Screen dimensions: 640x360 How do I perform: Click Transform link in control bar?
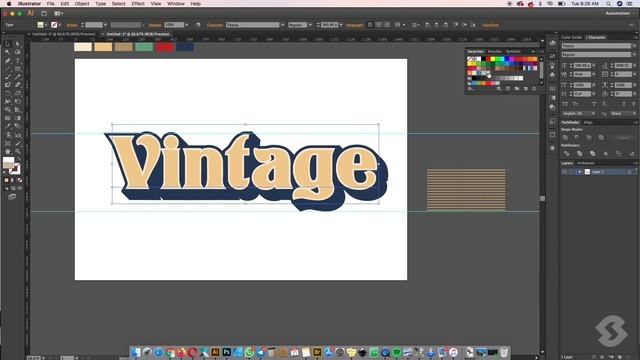[x=490, y=25]
